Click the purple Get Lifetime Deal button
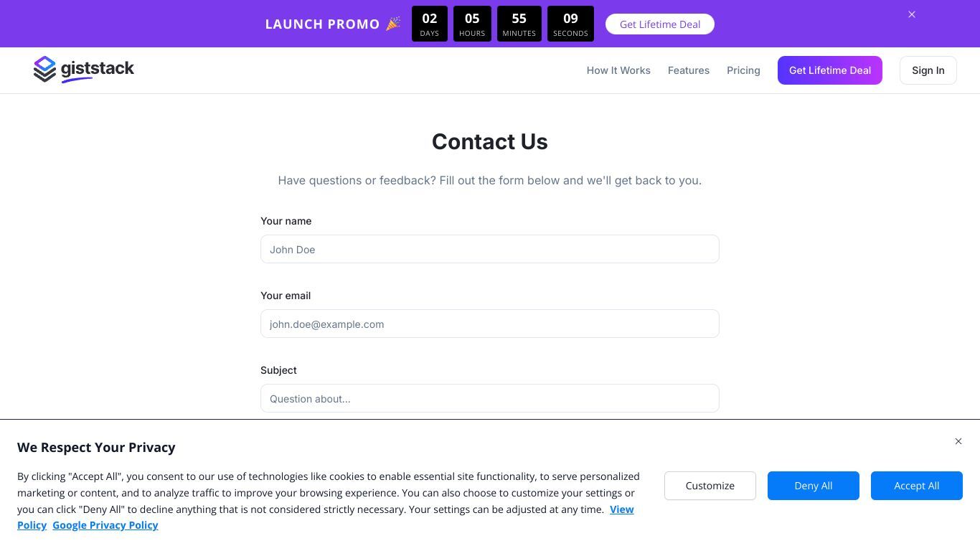Image resolution: width=980 pixels, height=551 pixels. point(830,70)
